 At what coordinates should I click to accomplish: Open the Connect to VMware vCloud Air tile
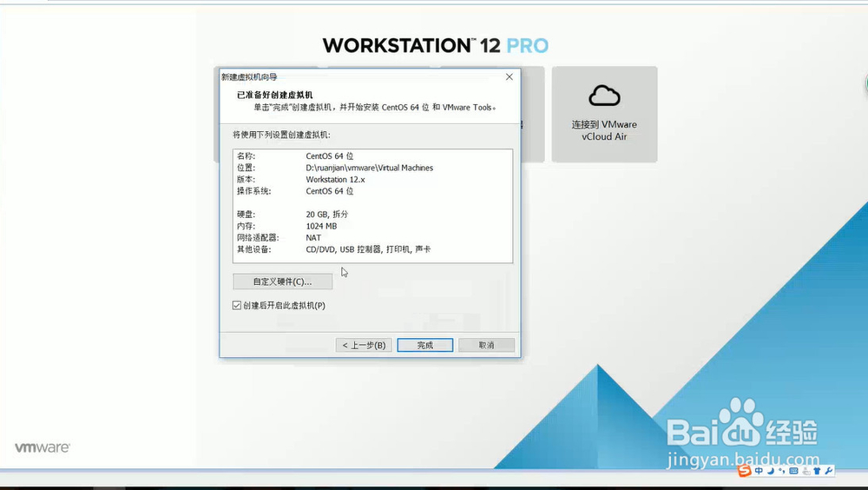[x=604, y=114]
